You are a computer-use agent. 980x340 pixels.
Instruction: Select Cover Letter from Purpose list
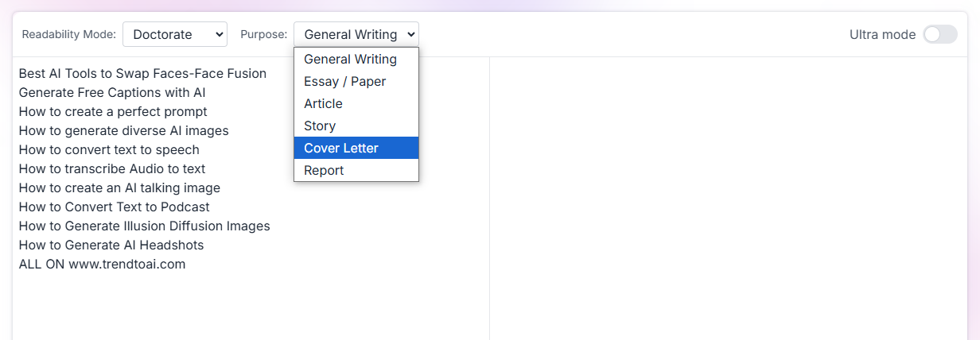[356, 148]
